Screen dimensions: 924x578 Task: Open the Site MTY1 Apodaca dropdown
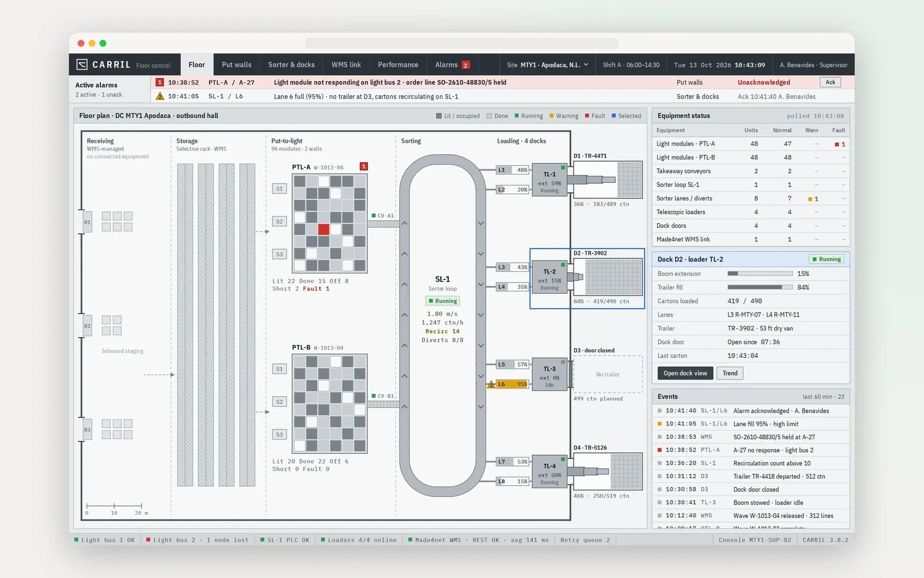pos(547,65)
